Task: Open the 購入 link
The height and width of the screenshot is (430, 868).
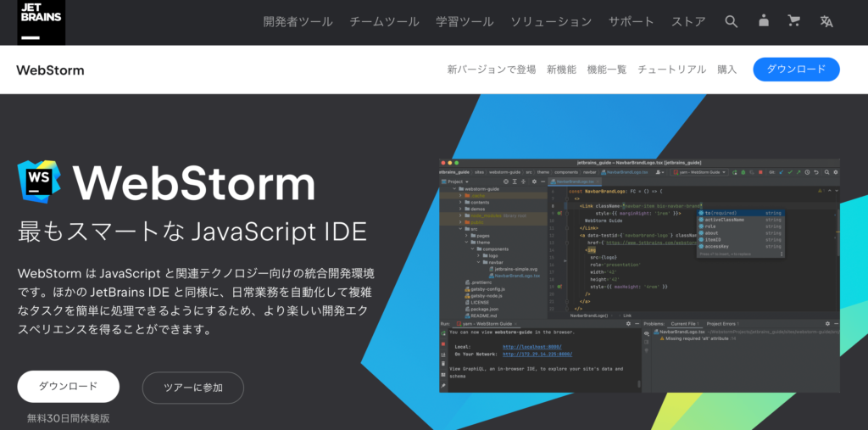Action: click(x=726, y=70)
